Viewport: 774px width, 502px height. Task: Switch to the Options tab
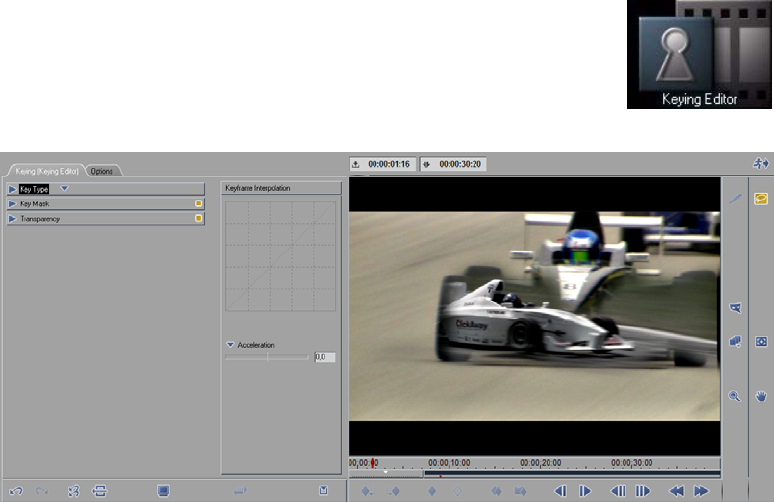[x=102, y=171]
